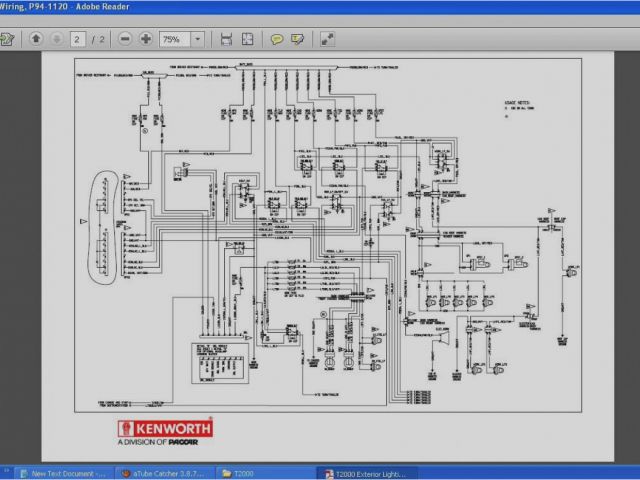Click the 75% zoom level field
This screenshot has width=640, height=480.
point(173,39)
